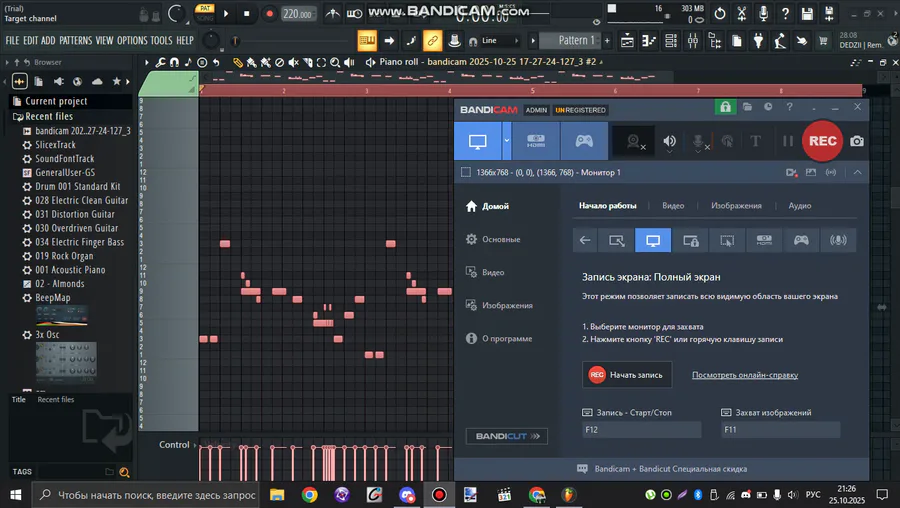Viewport: 900px width, 508px height.
Task: Click the FL Studio undo history icon
Action: [720, 13]
